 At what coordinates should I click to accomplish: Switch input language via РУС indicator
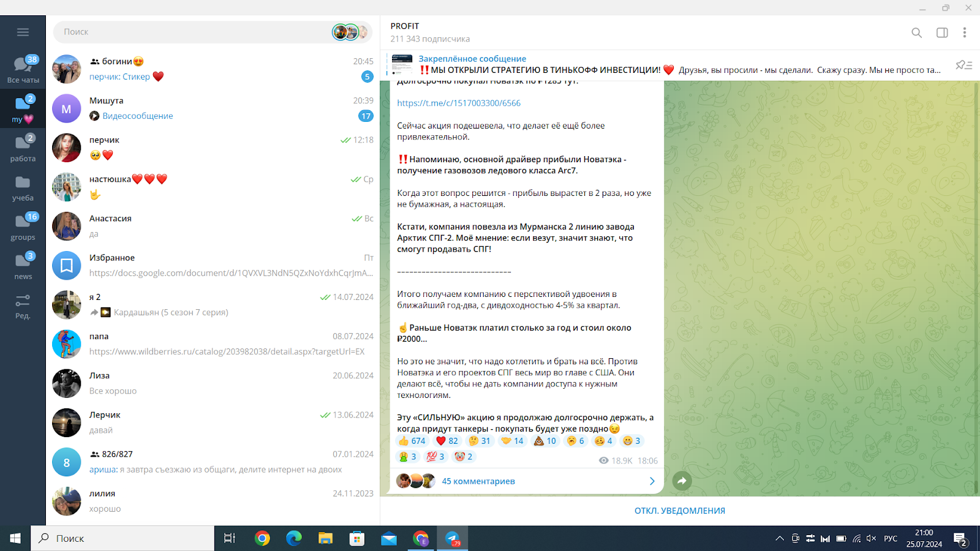pos(891,538)
